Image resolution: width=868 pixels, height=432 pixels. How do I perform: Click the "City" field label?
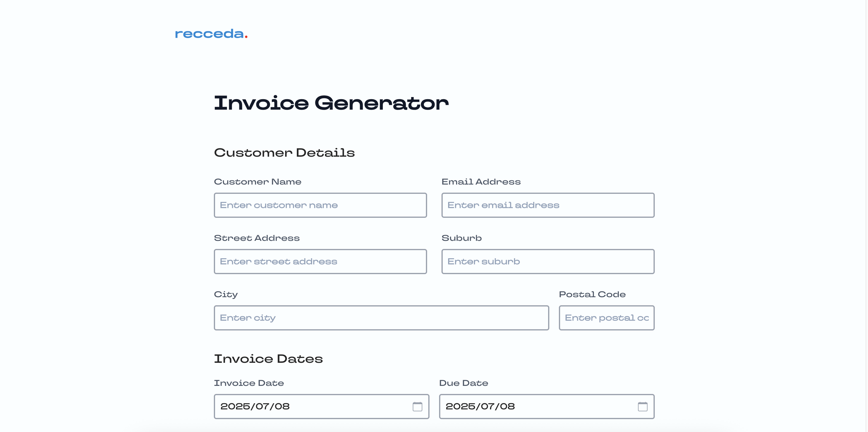tap(226, 294)
